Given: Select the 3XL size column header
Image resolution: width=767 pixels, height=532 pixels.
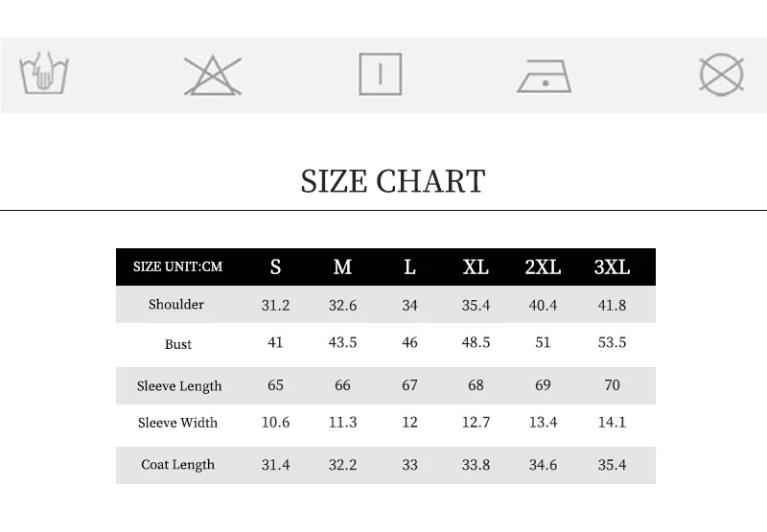Looking at the screenshot, I should (612, 267).
